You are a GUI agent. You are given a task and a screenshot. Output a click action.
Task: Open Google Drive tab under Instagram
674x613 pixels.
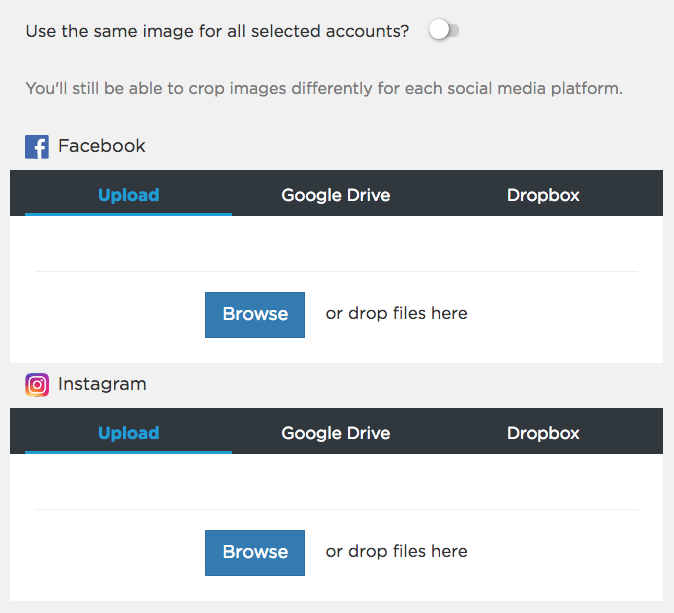[x=336, y=432]
